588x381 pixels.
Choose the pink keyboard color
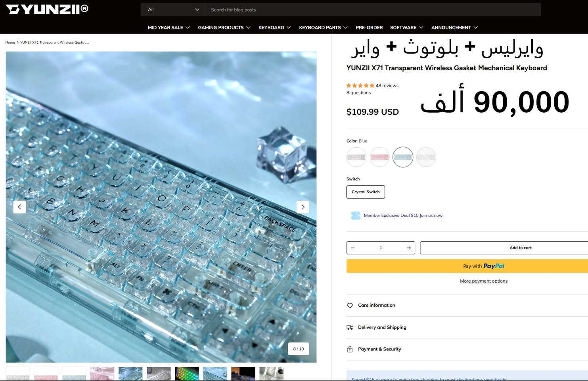click(x=379, y=157)
